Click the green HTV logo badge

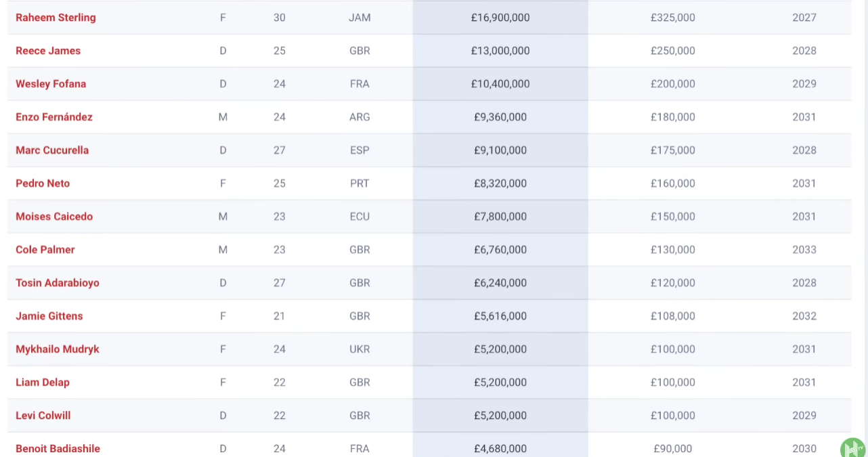853,448
